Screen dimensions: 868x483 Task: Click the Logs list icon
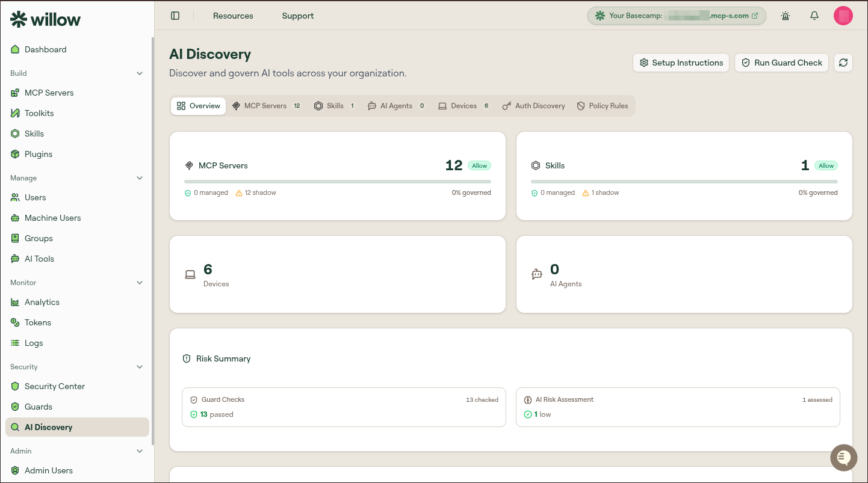click(15, 343)
